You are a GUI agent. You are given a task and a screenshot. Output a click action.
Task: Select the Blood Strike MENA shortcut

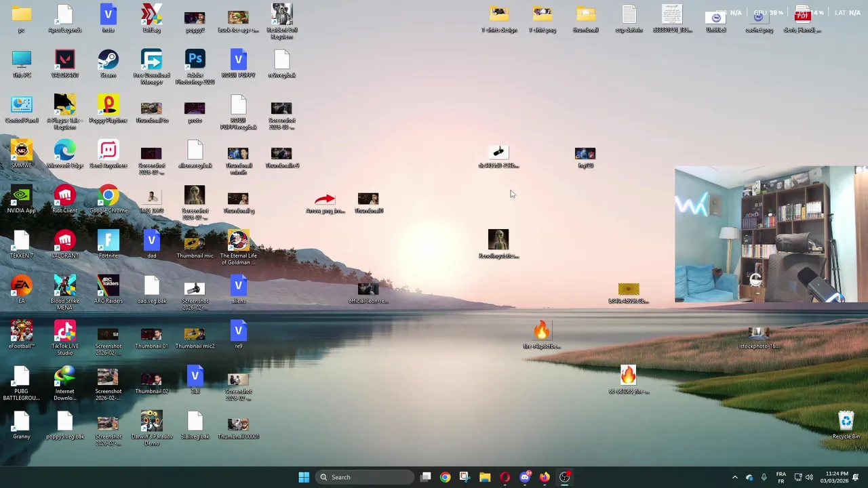pos(65,293)
